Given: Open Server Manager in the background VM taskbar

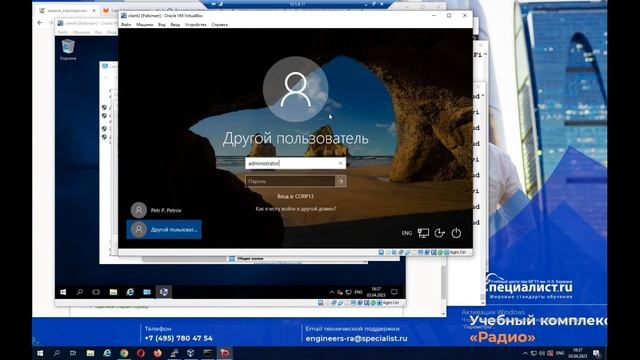Looking at the screenshot, I should (147, 292).
